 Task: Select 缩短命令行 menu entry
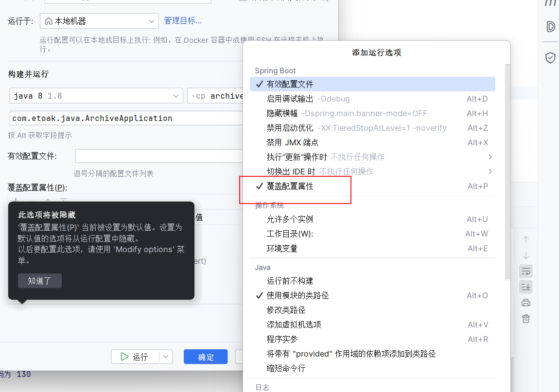(x=372, y=368)
